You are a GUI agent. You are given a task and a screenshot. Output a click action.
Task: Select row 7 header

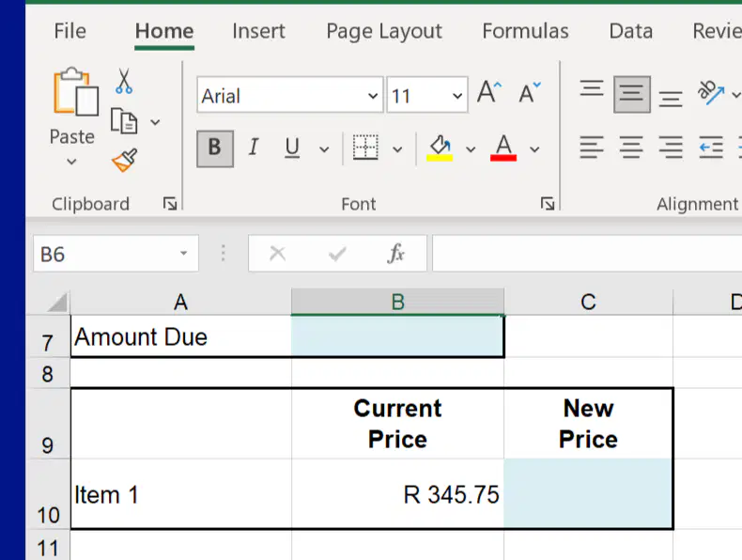[x=47, y=336]
